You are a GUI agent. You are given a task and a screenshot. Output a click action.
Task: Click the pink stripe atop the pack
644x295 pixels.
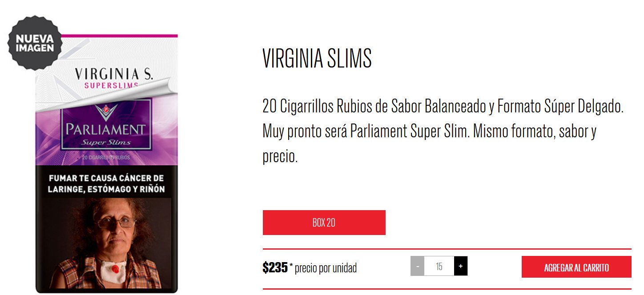pyautogui.click(x=119, y=36)
